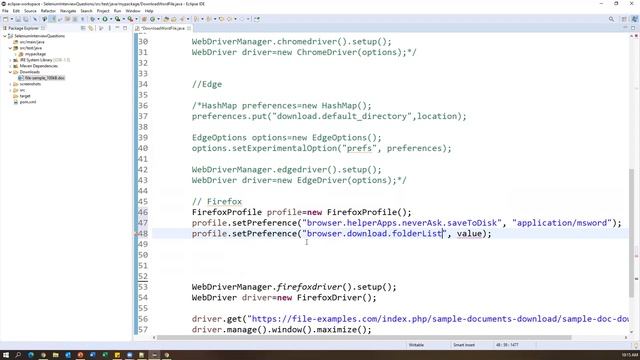The width and height of the screenshot is (640, 360).
Task: Toggle Link with Editor in Package Explorer
Action: 91,28
